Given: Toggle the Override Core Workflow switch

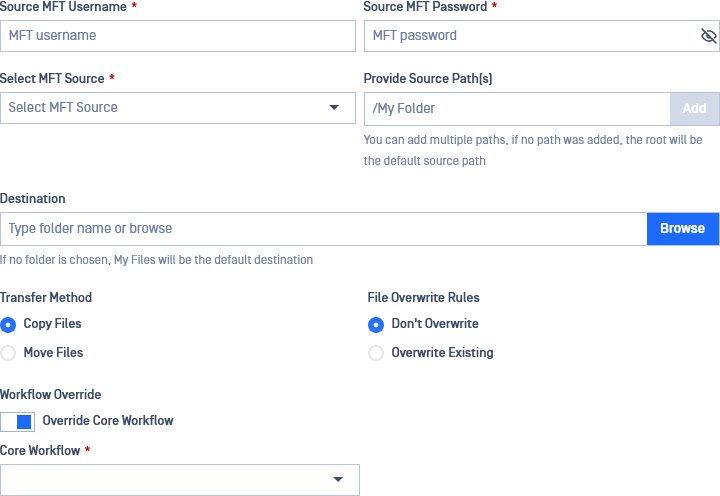Looking at the screenshot, I should click(17, 422).
